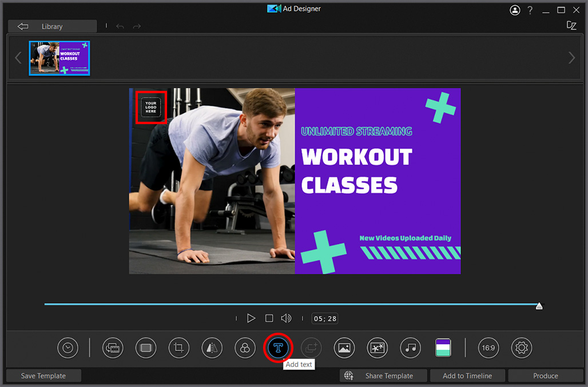This screenshot has width=588, height=387.
Task: Select the mask shape tool icon
Action: (x=145, y=348)
